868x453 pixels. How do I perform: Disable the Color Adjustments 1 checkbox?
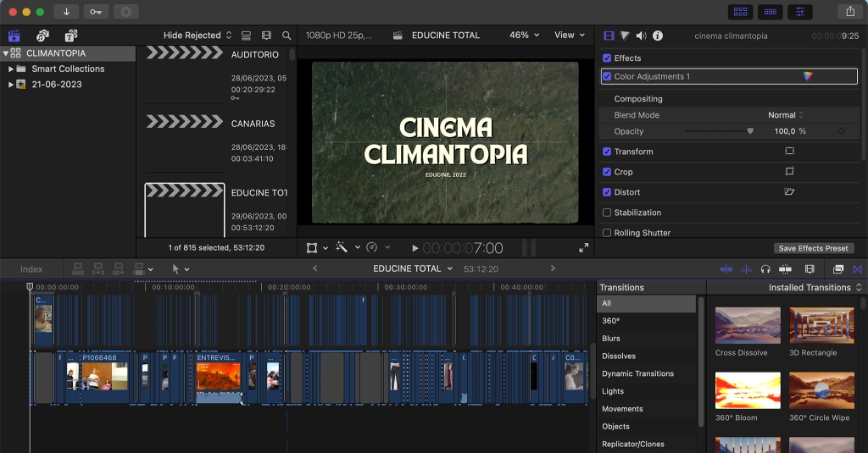[x=606, y=76]
